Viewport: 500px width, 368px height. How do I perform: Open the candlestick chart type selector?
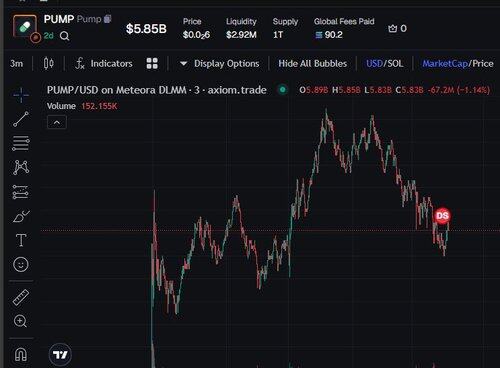coord(49,63)
